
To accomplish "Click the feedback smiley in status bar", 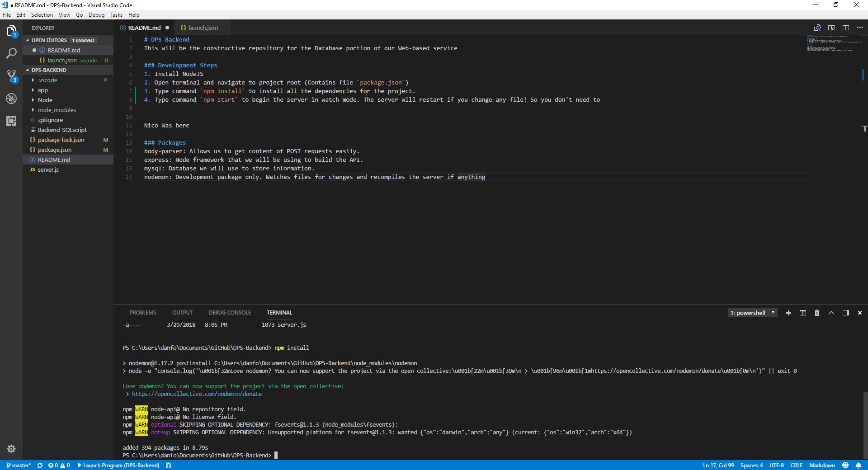I will click(x=845, y=465).
